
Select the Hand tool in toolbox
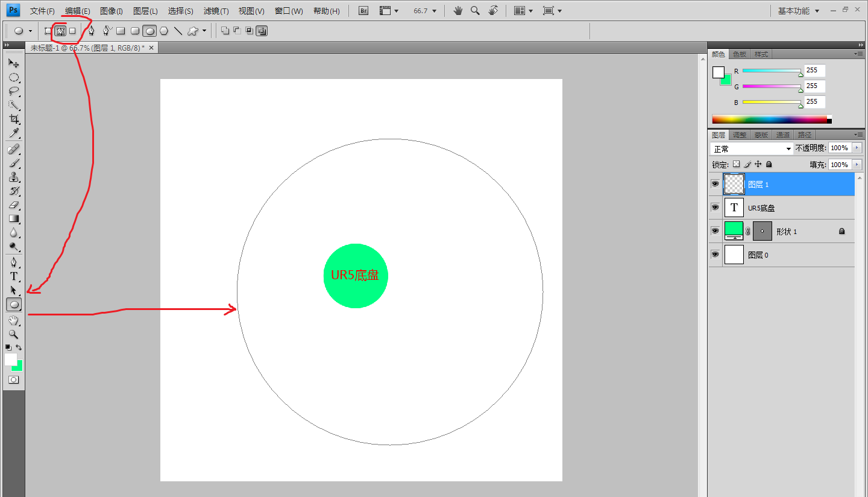14,320
